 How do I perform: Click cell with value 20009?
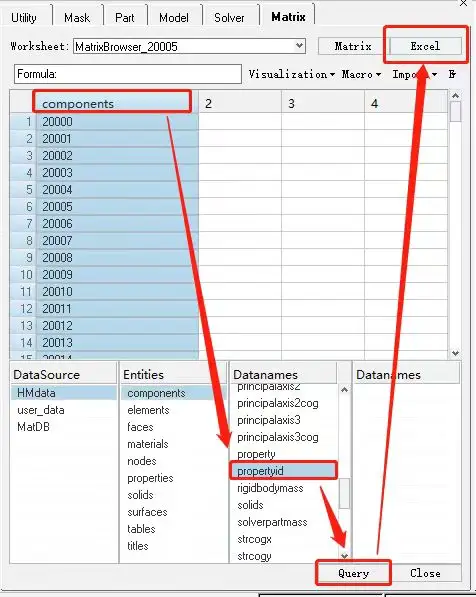click(117, 275)
